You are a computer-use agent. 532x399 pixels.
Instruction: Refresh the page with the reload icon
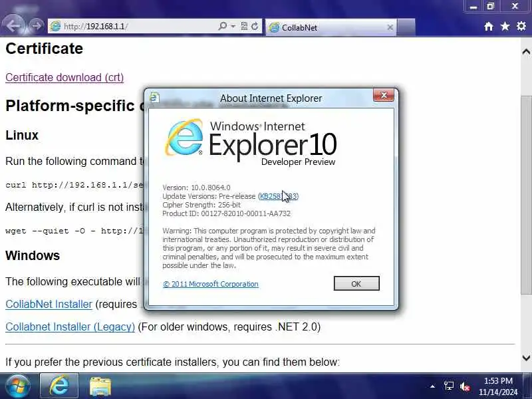pos(255,26)
